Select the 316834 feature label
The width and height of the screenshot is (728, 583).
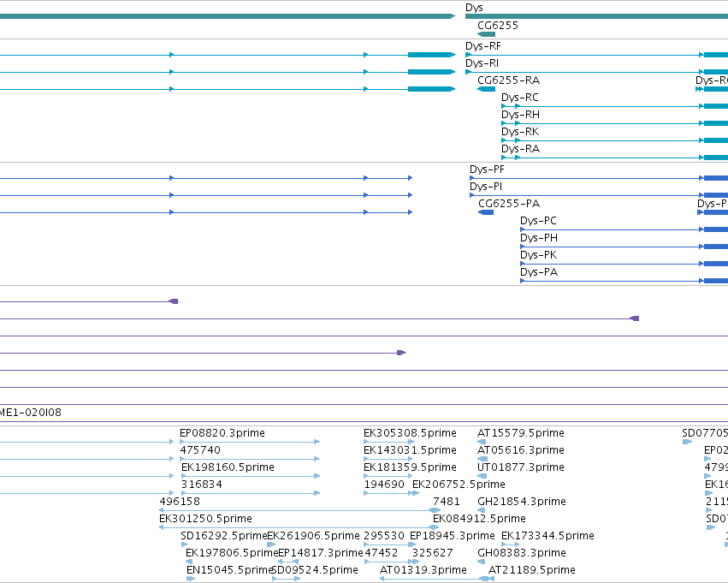pos(202,485)
